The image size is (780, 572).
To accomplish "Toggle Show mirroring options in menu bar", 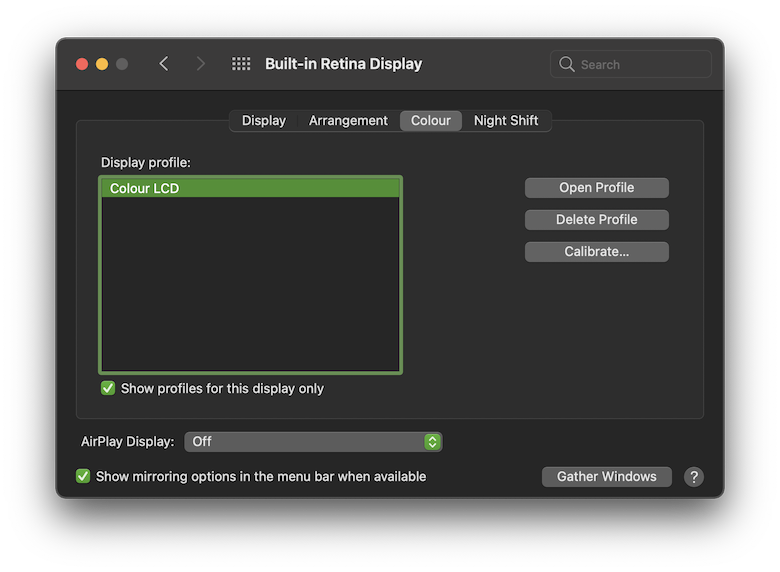I will [x=83, y=476].
